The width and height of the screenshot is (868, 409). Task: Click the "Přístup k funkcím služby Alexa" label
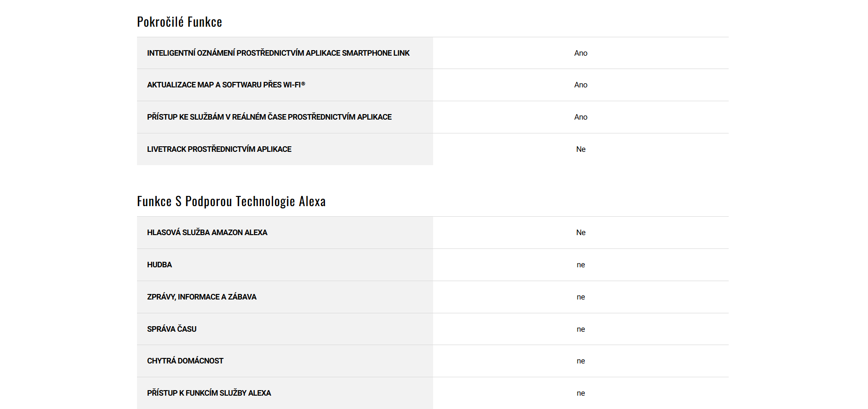pos(209,393)
